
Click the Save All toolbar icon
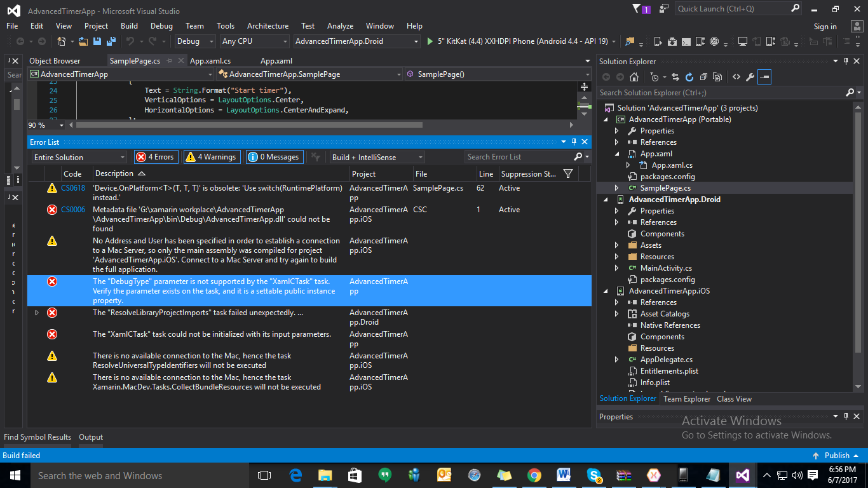click(x=110, y=41)
